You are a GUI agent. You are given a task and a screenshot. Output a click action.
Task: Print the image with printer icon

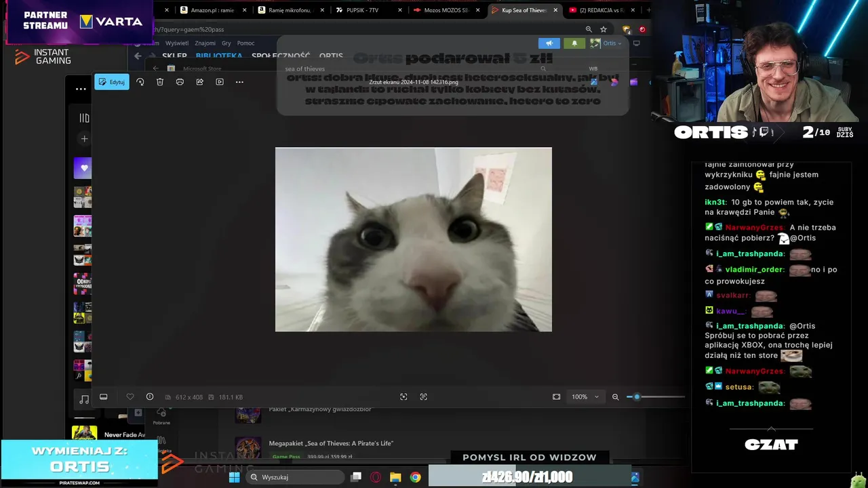click(x=180, y=82)
